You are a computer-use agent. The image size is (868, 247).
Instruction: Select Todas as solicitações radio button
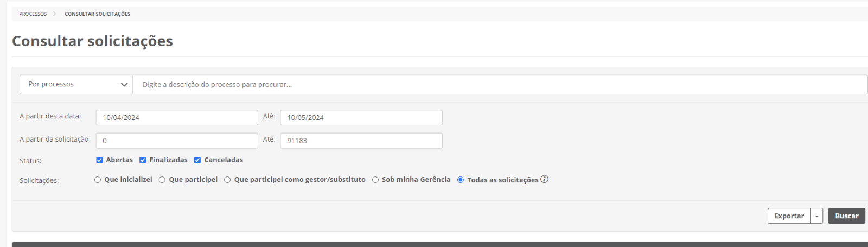[x=461, y=180]
